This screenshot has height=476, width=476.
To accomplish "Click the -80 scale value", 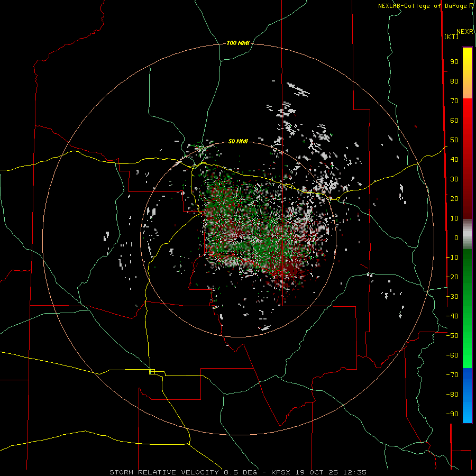I will pos(452,395).
